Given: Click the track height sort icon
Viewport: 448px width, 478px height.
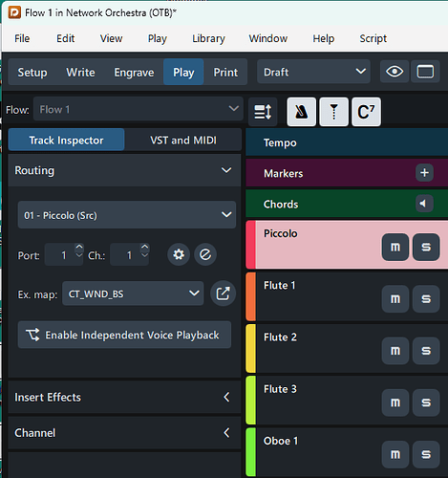Looking at the screenshot, I should [263, 112].
